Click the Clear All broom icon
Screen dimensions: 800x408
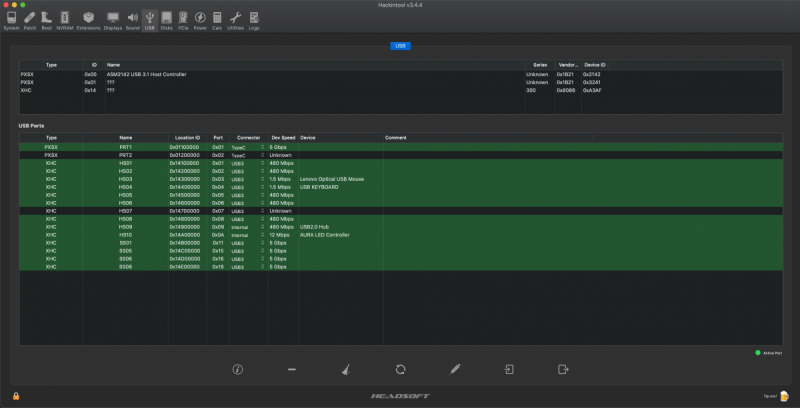pos(345,369)
